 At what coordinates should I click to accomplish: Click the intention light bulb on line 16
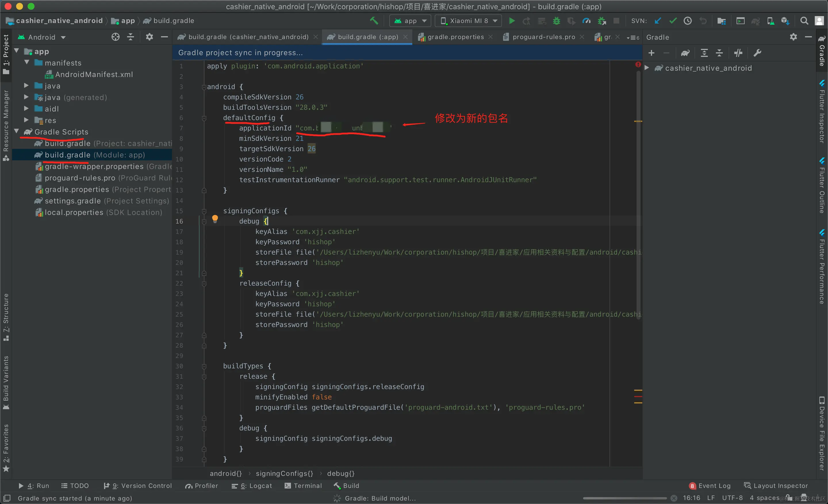[x=215, y=219]
